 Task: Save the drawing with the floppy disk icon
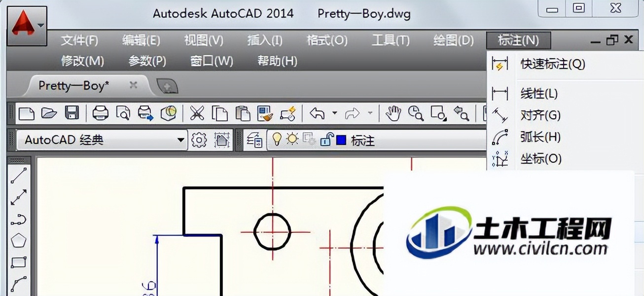point(72,113)
